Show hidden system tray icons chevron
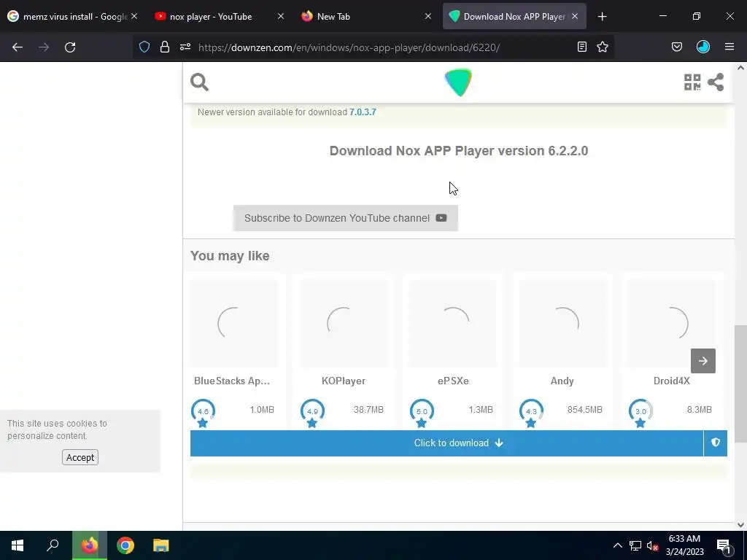The width and height of the screenshot is (747, 560). click(x=617, y=545)
